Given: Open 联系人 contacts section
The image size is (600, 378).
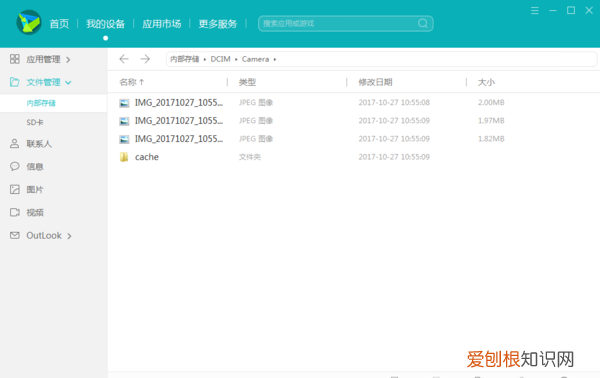Looking at the screenshot, I should pyautogui.click(x=39, y=144).
